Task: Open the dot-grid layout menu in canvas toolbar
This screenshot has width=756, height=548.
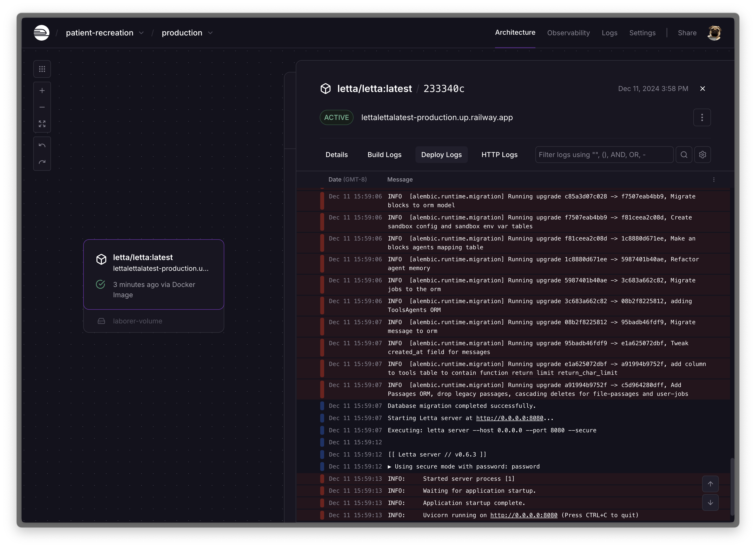Action: pyautogui.click(x=42, y=69)
